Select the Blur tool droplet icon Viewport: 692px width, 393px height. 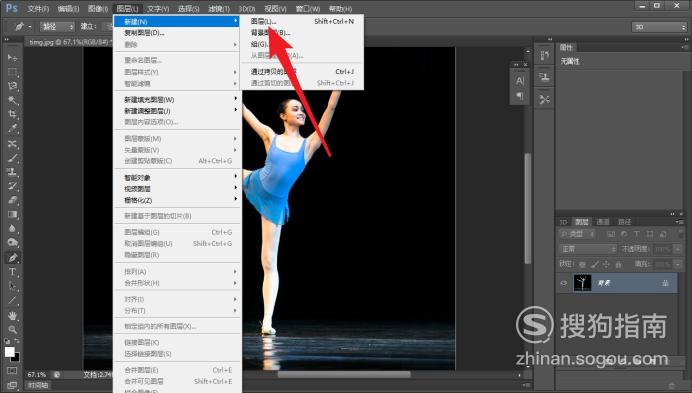point(12,228)
